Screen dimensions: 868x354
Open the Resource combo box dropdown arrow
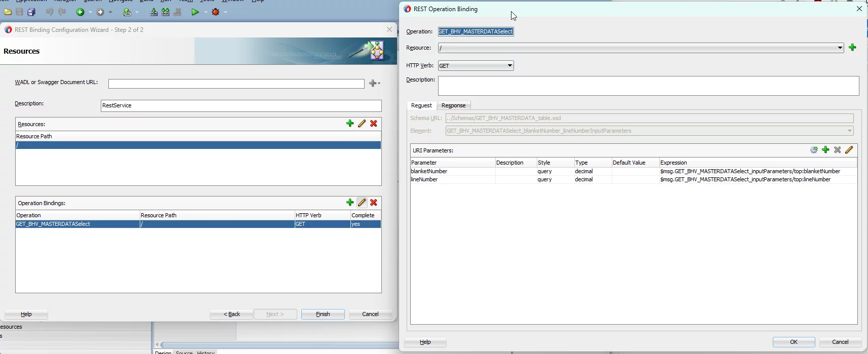(840, 48)
